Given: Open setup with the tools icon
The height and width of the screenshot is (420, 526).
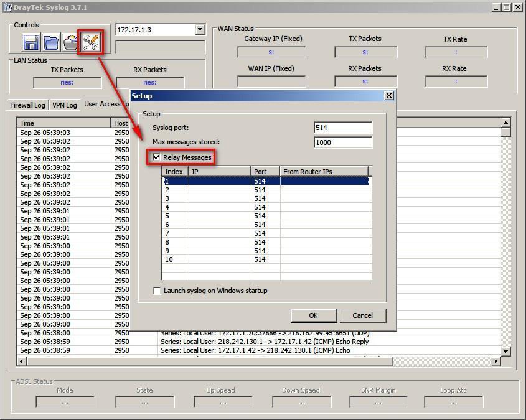Looking at the screenshot, I should [x=91, y=42].
